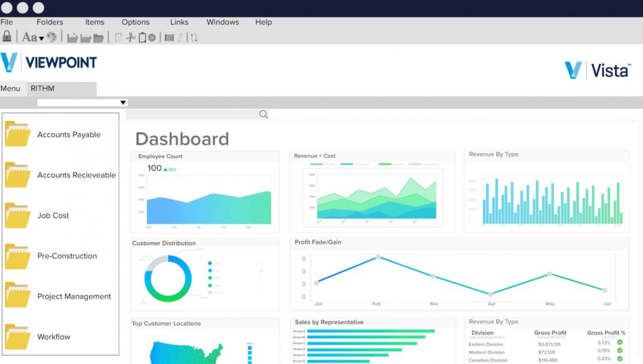Click the Viewpoint logo icon
The height and width of the screenshot is (364, 643).
8,62
